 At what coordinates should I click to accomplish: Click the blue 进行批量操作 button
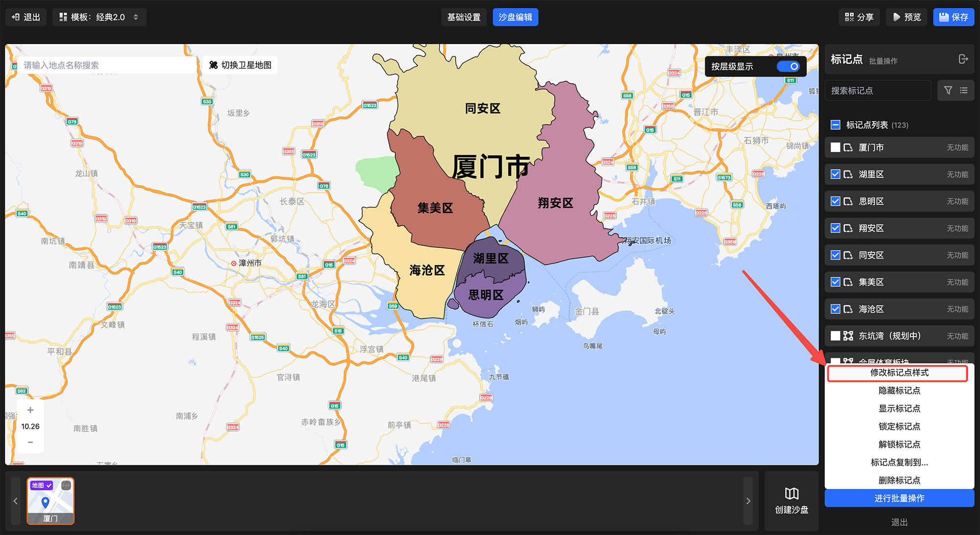pos(899,498)
